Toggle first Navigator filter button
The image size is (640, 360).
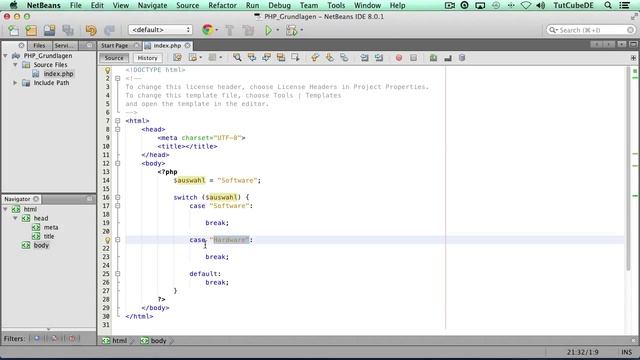(36, 338)
